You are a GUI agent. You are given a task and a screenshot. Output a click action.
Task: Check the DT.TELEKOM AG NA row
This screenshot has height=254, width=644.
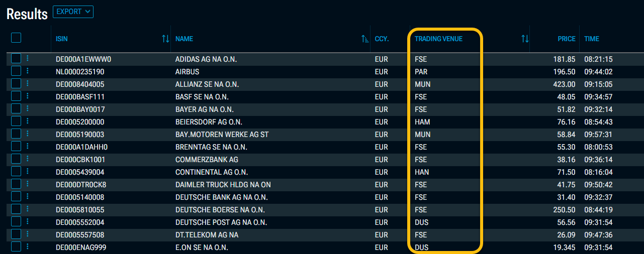(16, 234)
